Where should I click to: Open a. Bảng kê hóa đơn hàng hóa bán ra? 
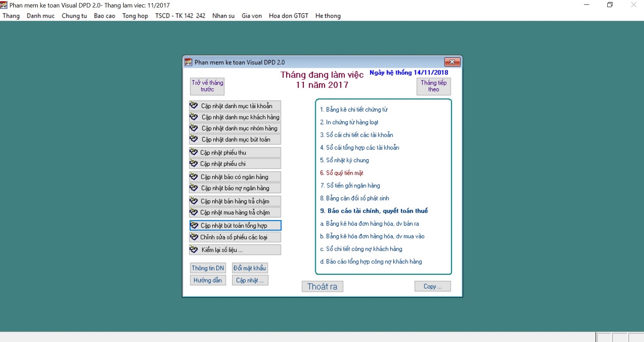(x=369, y=224)
